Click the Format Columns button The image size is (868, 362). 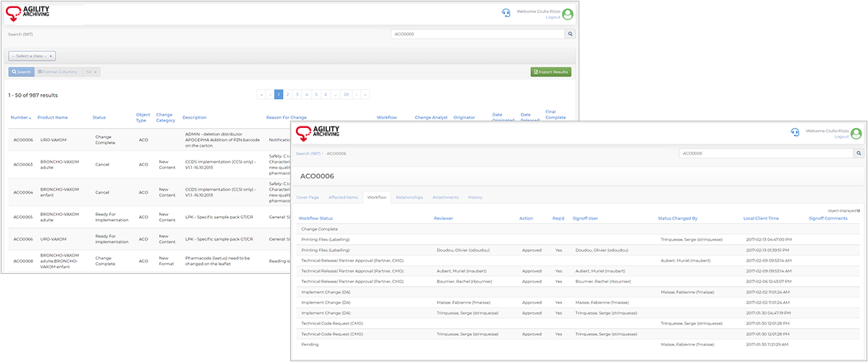[x=57, y=72]
